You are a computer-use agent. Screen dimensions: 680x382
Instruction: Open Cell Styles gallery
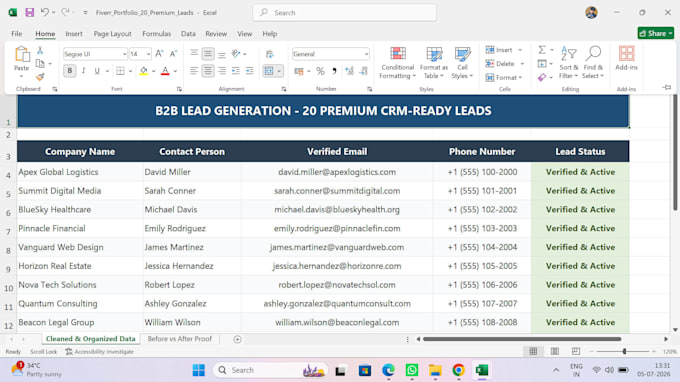[462, 63]
